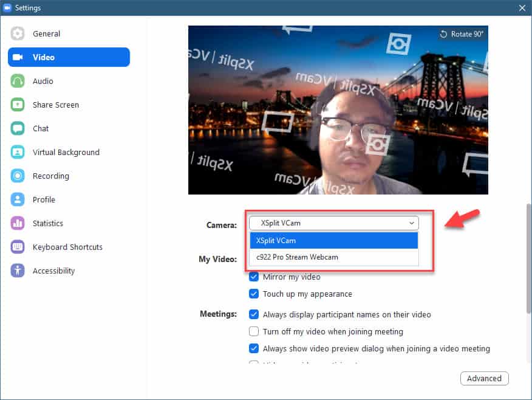532x400 pixels.
Task: Click the settings panel vertical scrollbar
Action: click(x=528, y=258)
